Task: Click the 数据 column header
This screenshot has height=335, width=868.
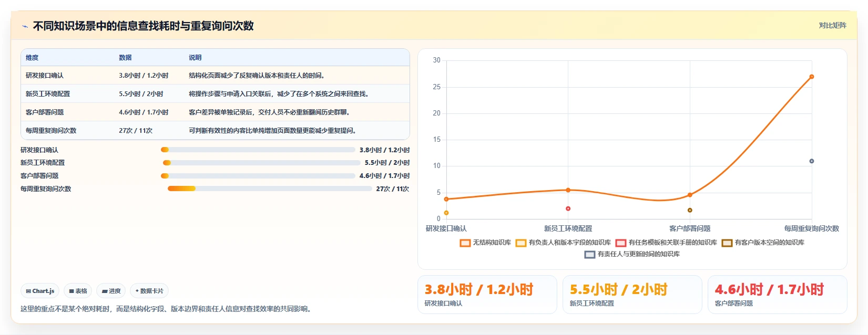Action: [x=125, y=58]
